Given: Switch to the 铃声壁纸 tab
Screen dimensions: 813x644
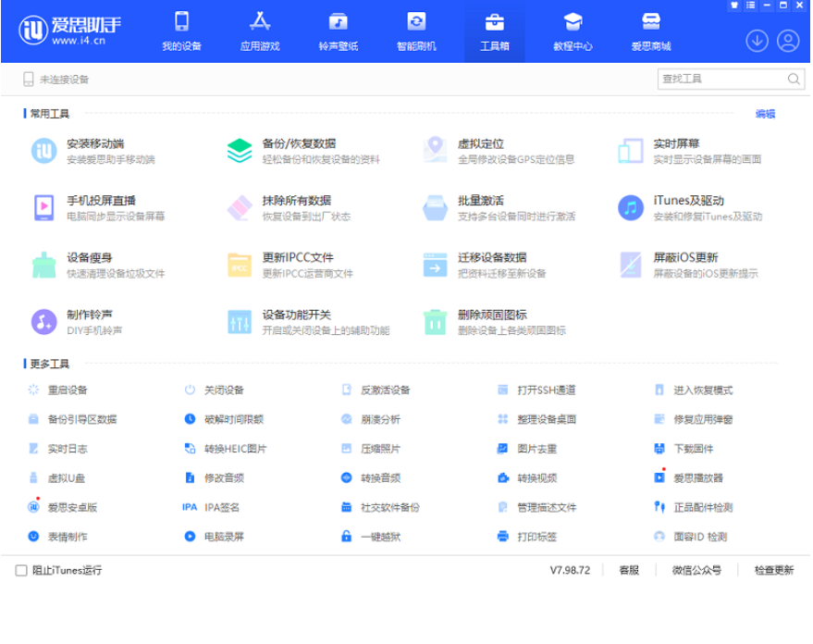Looking at the screenshot, I should coord(339,31).
